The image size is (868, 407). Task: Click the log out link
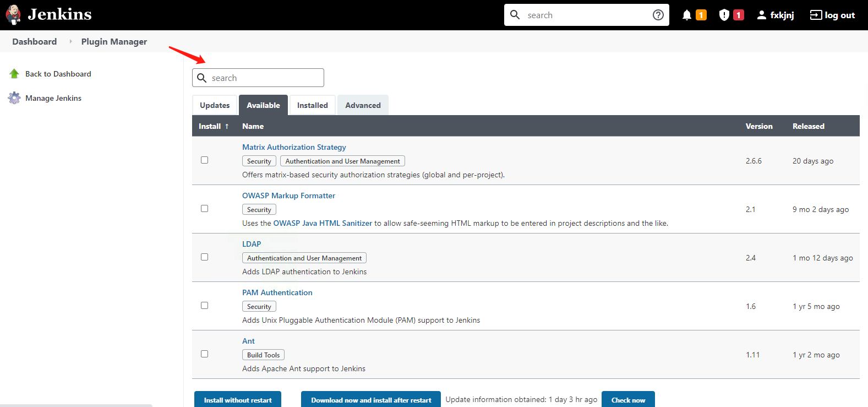pyautogui.click(x=832, y=15)
